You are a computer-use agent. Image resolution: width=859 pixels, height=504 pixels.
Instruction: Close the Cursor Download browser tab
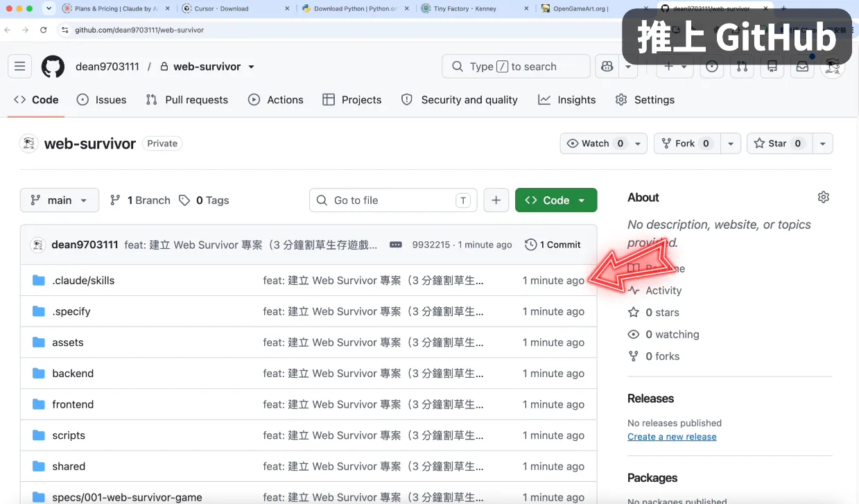click(x=287, y=8)
